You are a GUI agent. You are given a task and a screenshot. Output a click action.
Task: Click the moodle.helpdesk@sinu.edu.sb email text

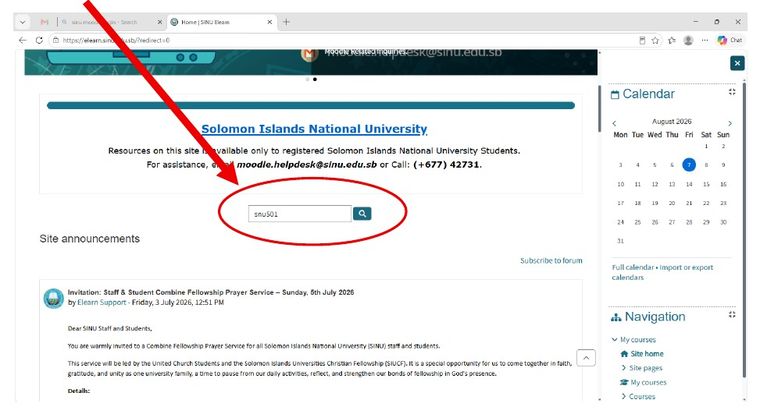pos(307,165)
